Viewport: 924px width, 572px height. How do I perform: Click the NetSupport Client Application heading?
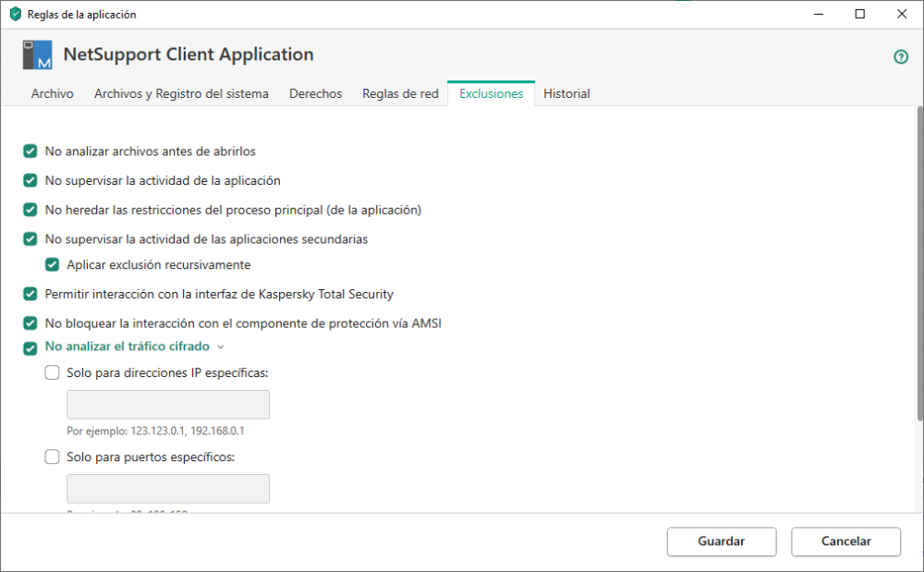188,55
